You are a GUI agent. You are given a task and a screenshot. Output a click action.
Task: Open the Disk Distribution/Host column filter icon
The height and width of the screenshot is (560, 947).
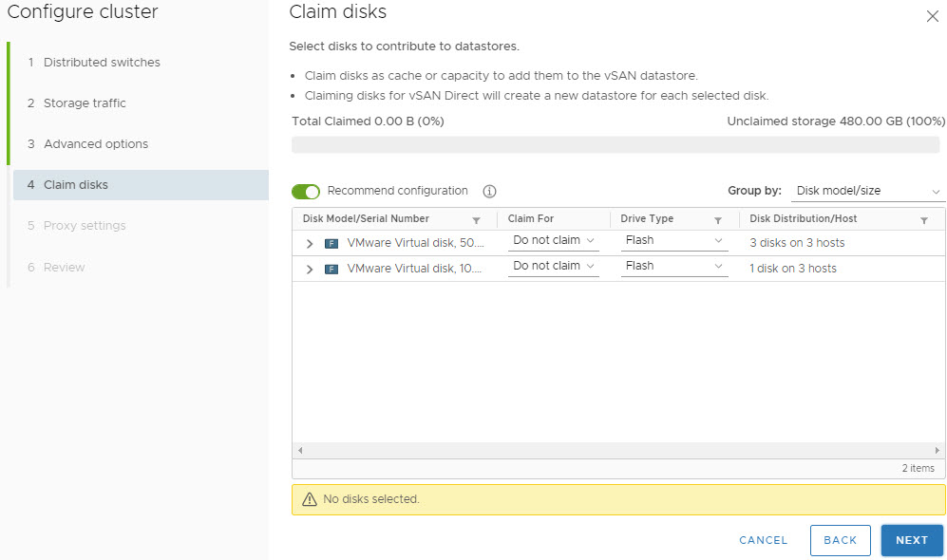pos(924,219)
